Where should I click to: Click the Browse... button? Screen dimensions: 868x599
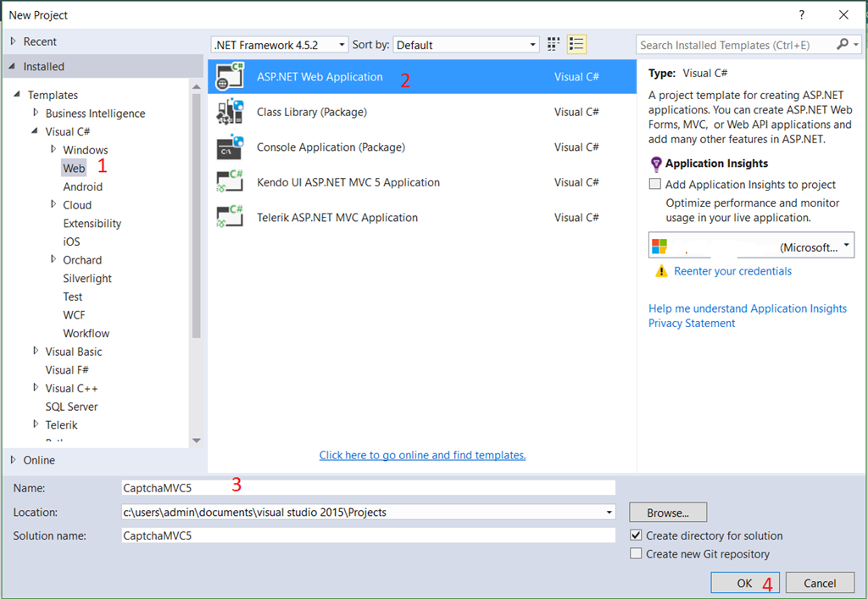pyautogui.click(x=668, y=513)
